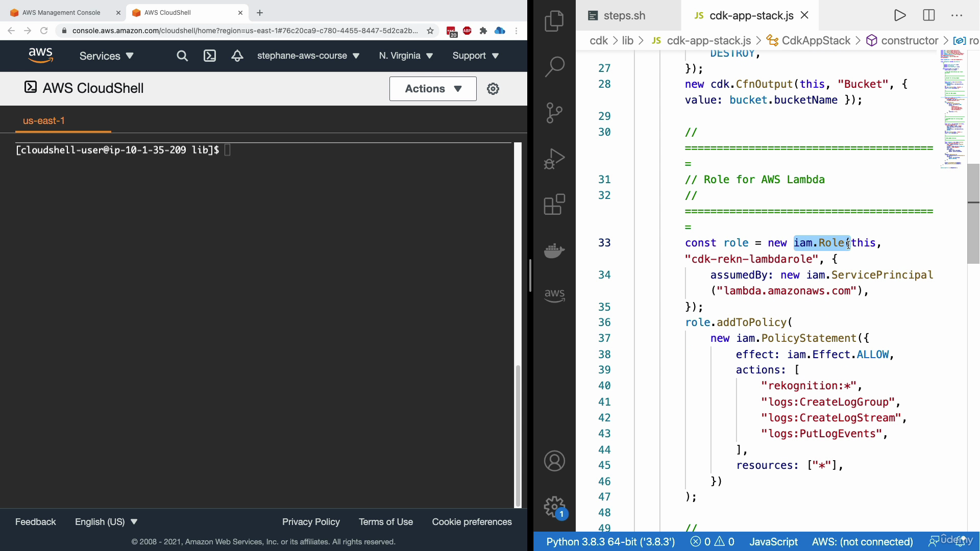Image resolution: width=980 pixels, height=551 pixels.
Task: Go back in the browser
Action: (11, 31)
